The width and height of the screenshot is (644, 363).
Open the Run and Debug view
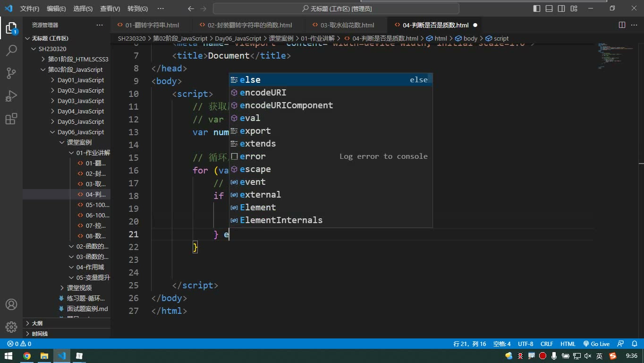point(11,96)
